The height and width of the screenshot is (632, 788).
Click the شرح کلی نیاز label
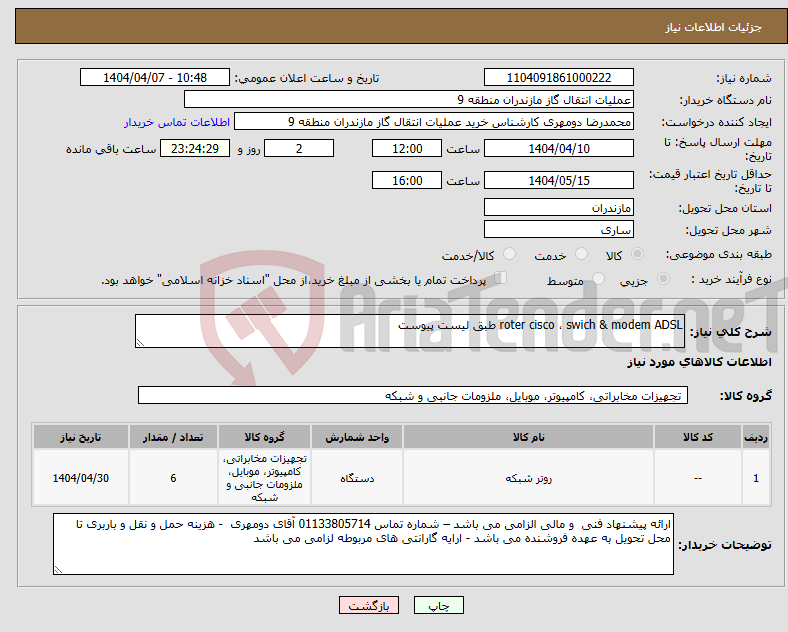(x=730, y=332)
